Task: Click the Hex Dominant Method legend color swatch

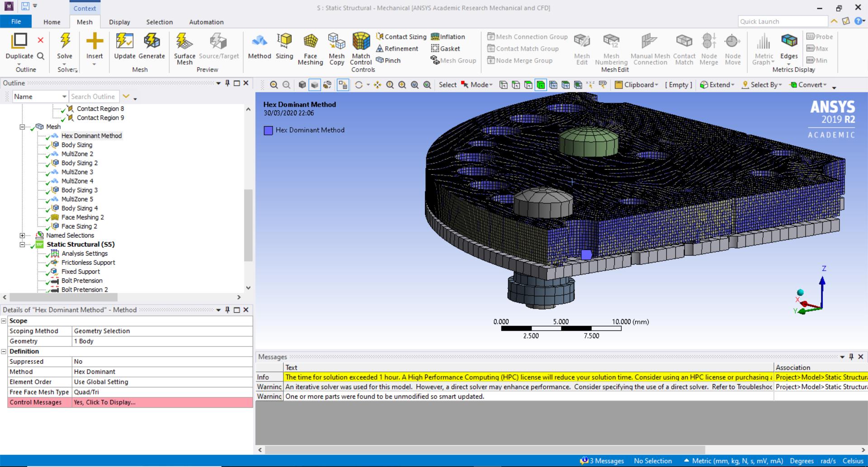Action: point(268,130)
